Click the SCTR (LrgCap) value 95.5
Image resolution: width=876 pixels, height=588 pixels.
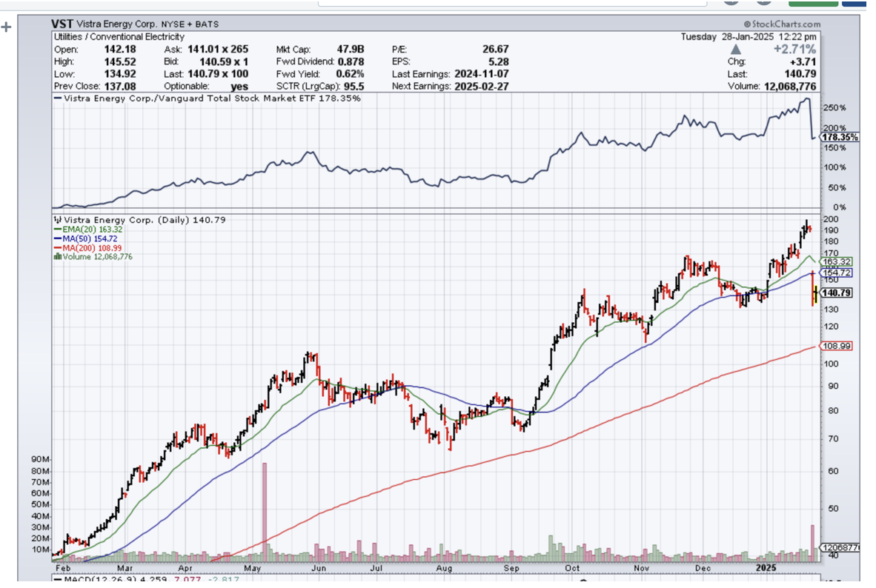click(354, 87)
